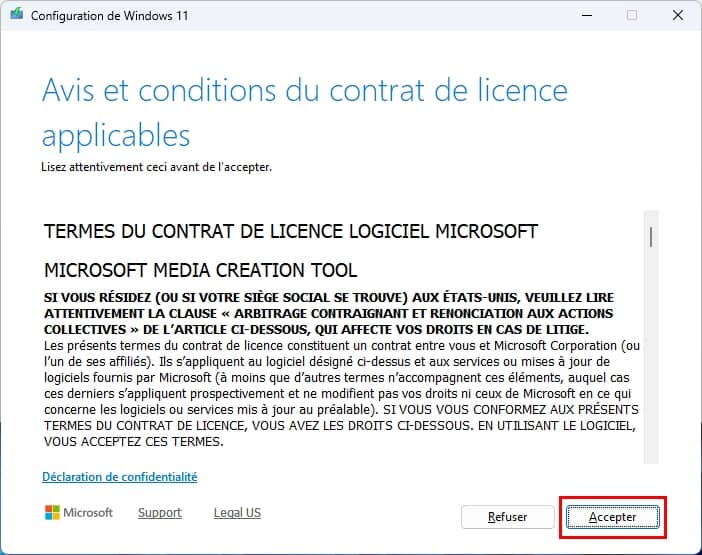
Task: Open the Déclaration de confidentialité link
Action: point(119,477)
